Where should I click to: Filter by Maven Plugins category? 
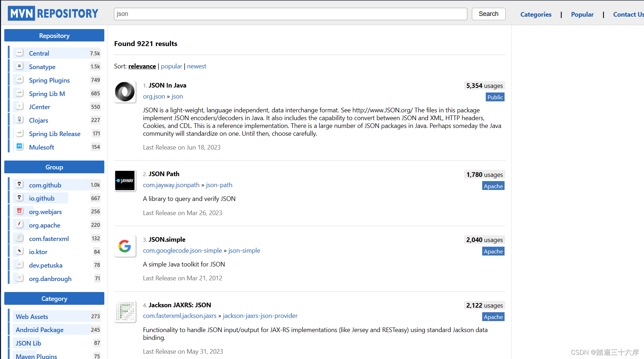click(x=36, y=356)
